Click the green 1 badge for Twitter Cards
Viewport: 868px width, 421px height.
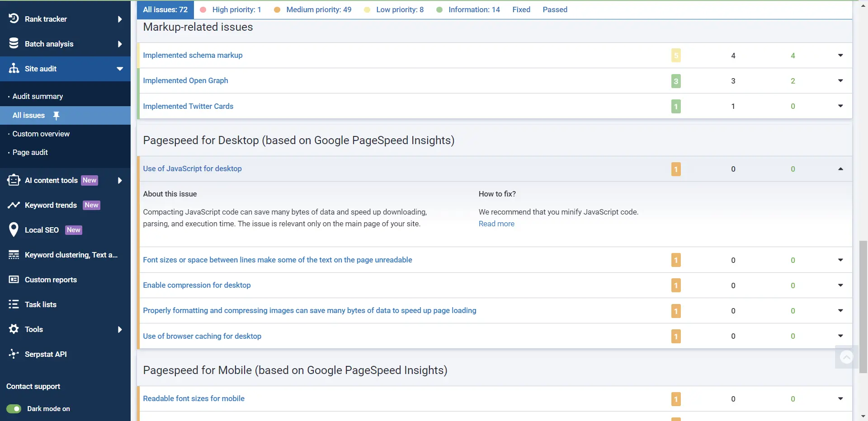pos(676,107)
